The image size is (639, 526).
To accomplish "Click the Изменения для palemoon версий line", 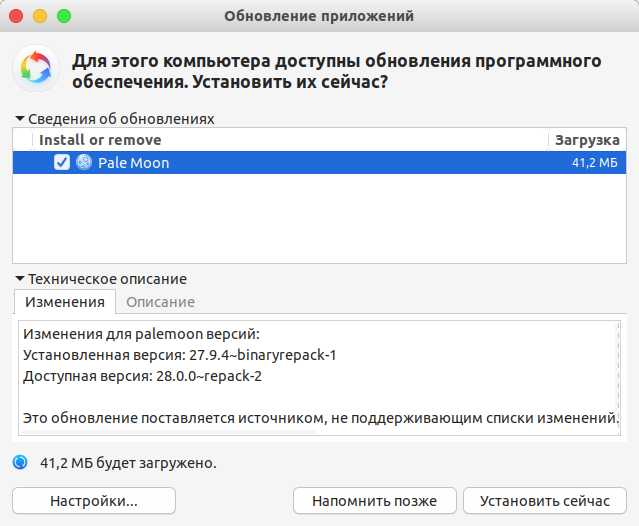I will click(141, 334).
